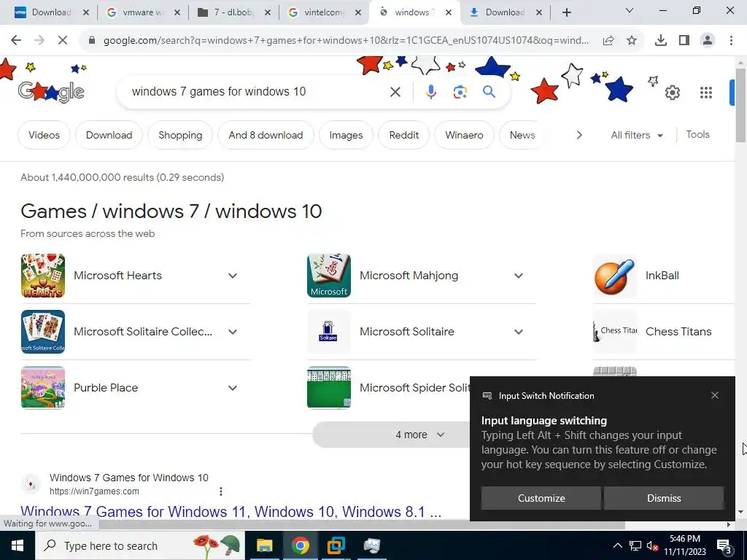
Task: Expand Microsoft Hearts entry
Action: tap(233, 276)
